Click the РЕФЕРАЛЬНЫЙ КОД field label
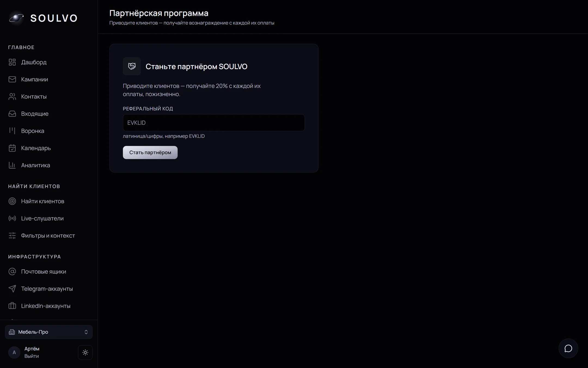The height and width of the screenshot is (368, 588). (148, 108)
